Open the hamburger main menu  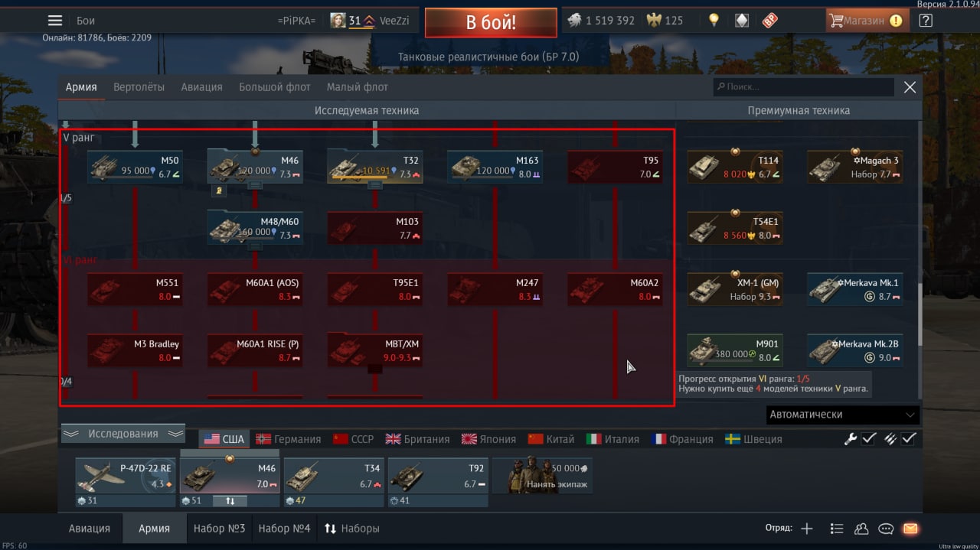[55, 21]
